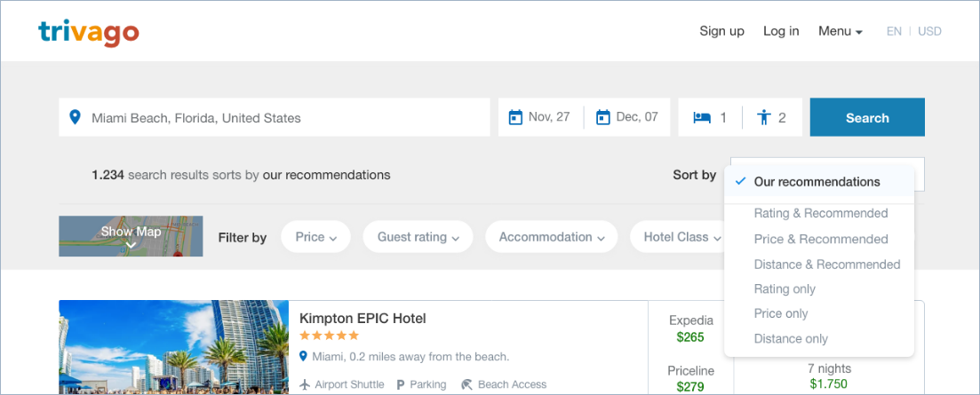Select the checked Our recommendations option
Screen dimensions: 980x395
pos(817,182)
